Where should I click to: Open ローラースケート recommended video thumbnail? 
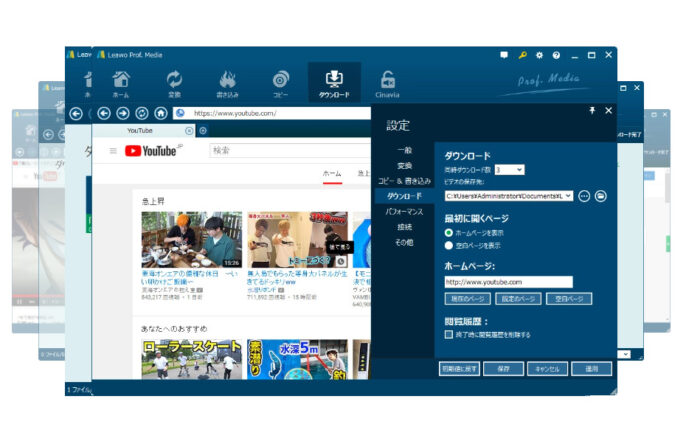click(x=192, y=360)
